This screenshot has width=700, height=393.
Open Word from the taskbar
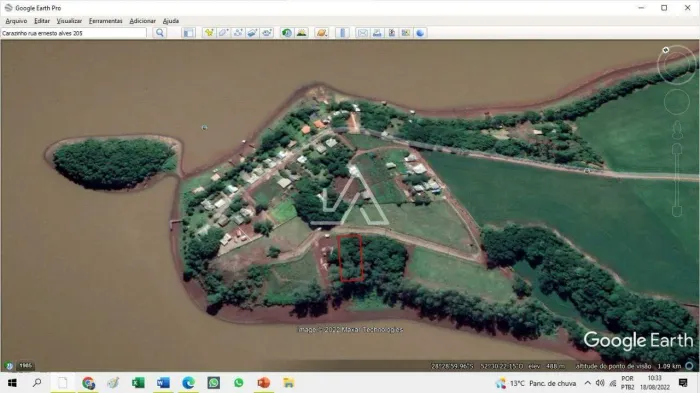(163, 383)
